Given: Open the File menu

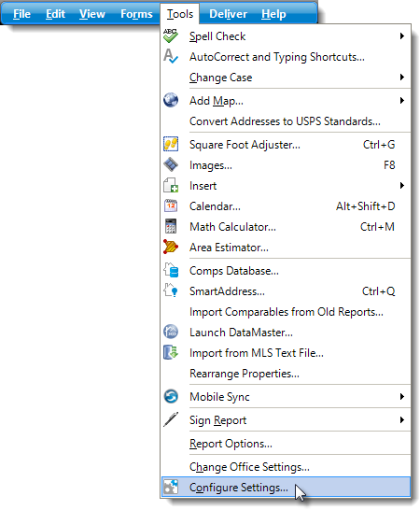Looking at the screenshot, I should tap(21, 14).
